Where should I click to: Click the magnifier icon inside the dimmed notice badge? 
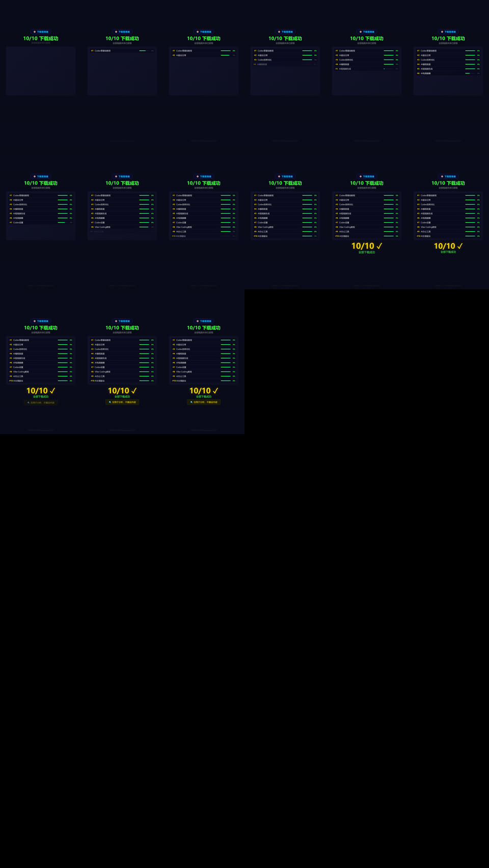[29, 402]
